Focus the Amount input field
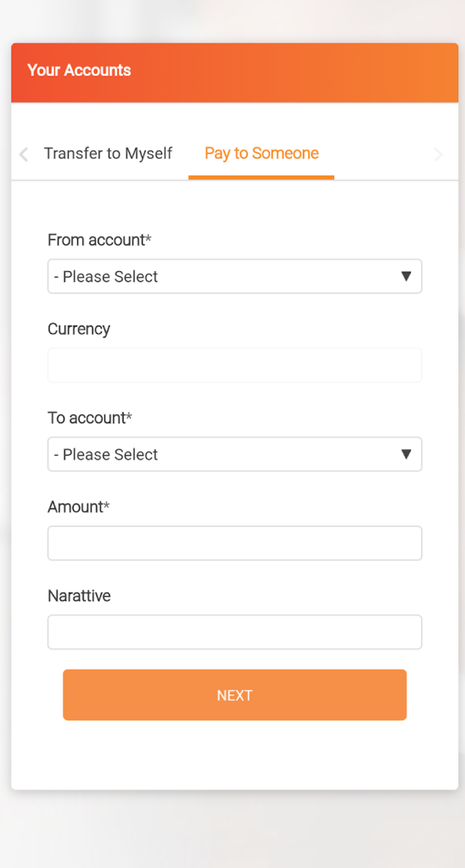Viewport: 465px width, 868px height. 234,543
